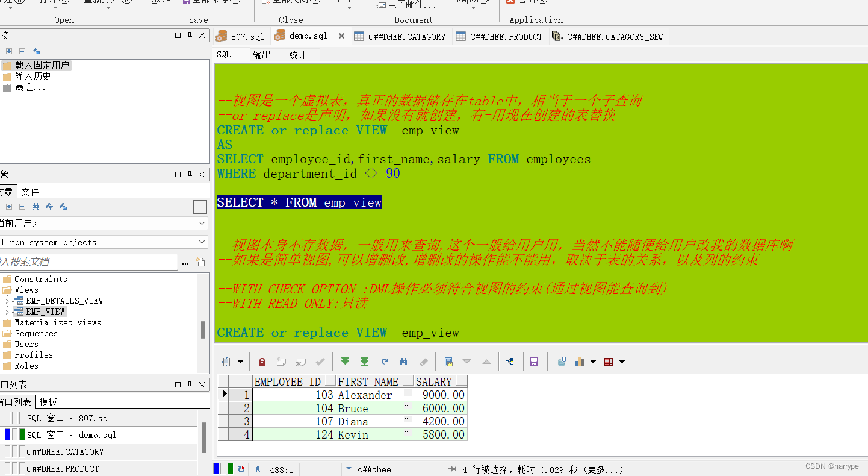Click the purple save results icon

533,362
